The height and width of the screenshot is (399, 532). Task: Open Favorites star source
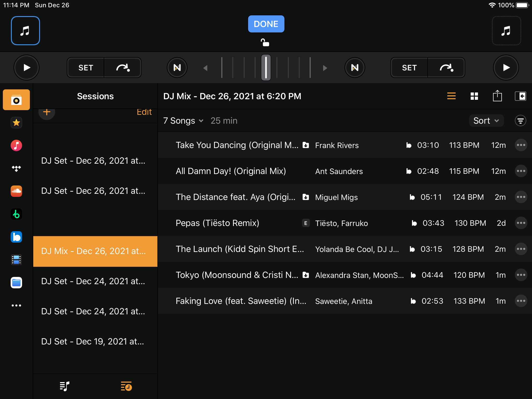click(x=16, y=122)
